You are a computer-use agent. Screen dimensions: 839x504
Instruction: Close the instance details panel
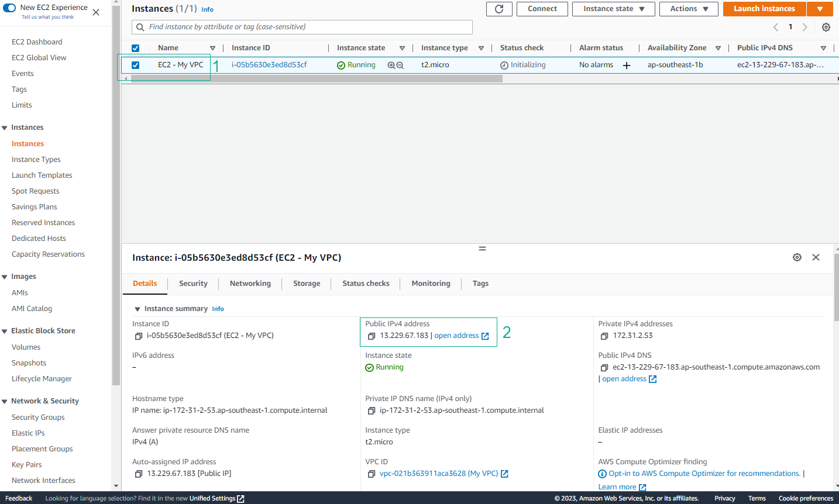(816, 257)
